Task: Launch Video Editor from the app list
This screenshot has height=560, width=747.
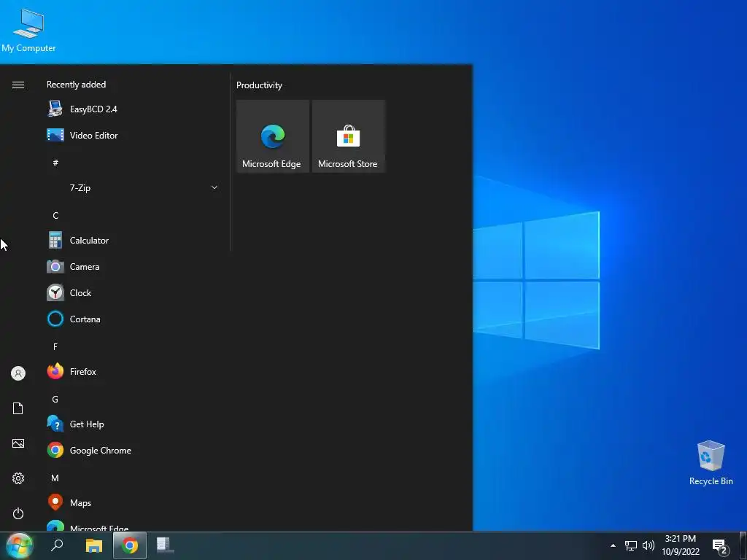Action: (133, 135)
